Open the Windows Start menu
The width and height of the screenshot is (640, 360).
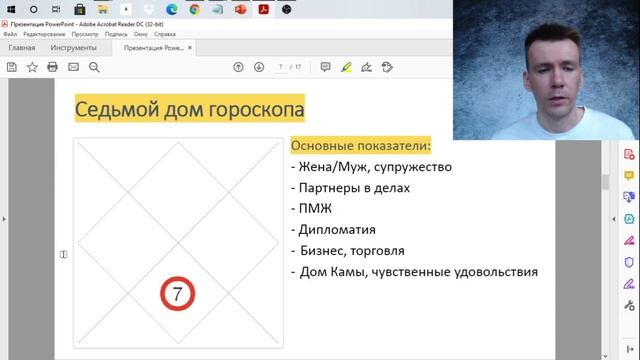coord(11,9)
